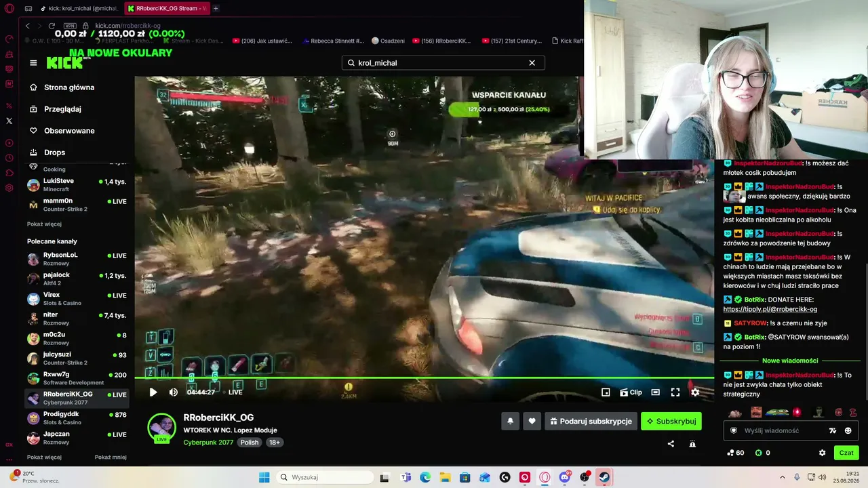868x488 pixels.
Task: Open Prodigyddk channel in sidebar
Action: [77, 418]
